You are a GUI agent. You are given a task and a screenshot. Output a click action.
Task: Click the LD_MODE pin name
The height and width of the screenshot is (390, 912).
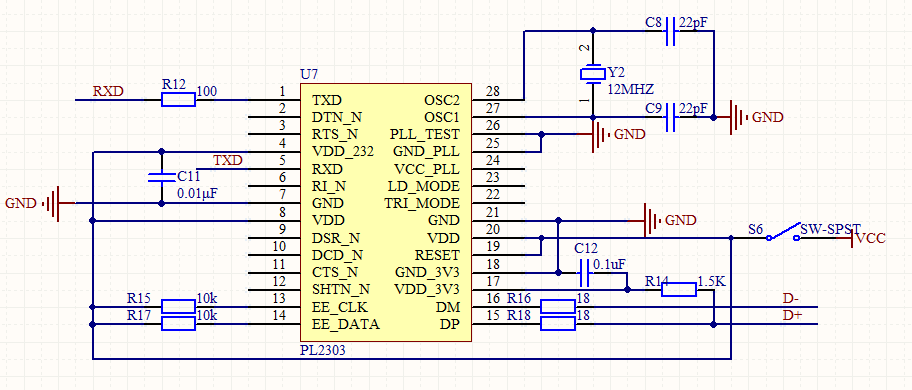click(424, 187)
